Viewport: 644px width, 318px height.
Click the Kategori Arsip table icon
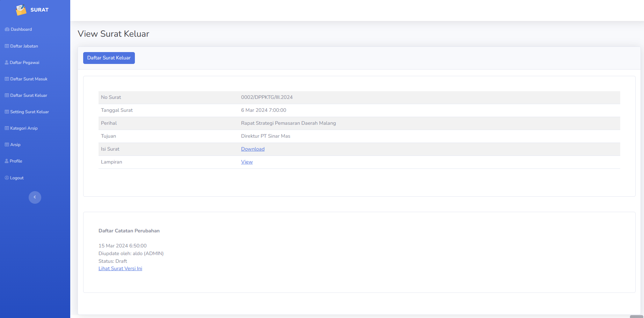pos(7,128)
